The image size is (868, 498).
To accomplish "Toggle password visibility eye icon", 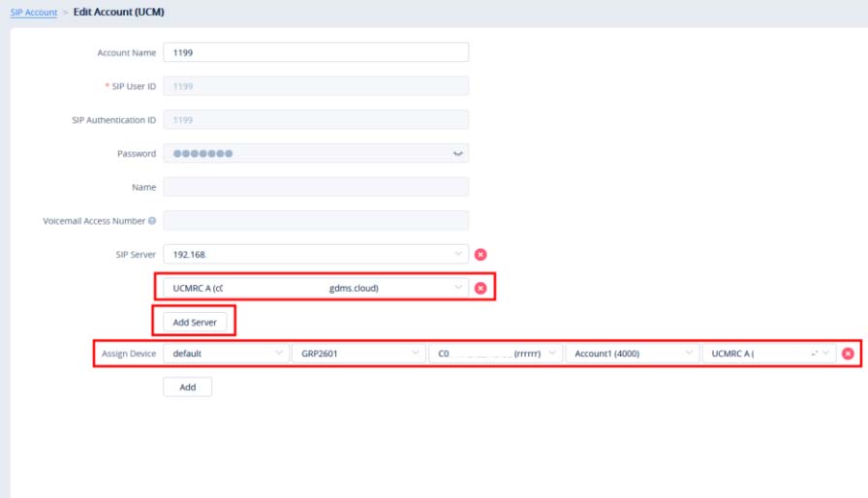I will [x=458, y=154].
